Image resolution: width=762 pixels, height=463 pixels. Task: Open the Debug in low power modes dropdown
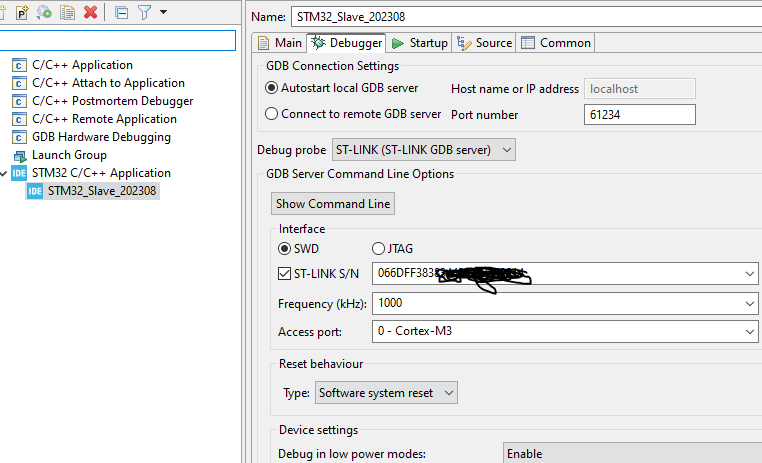(x=632, y=454)
